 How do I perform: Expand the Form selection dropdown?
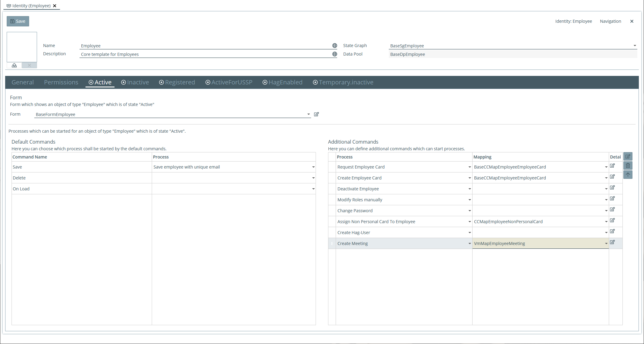click(308, 114)
